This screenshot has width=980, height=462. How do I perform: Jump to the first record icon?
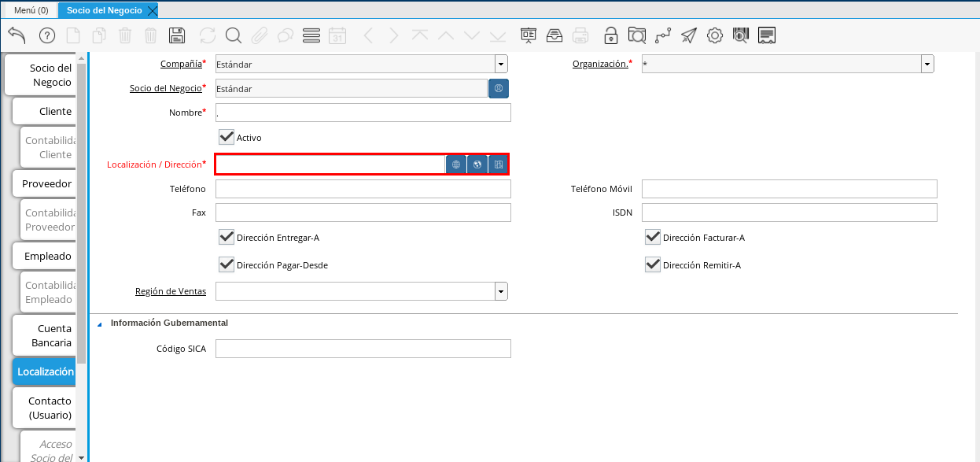(x=420, y=35)
